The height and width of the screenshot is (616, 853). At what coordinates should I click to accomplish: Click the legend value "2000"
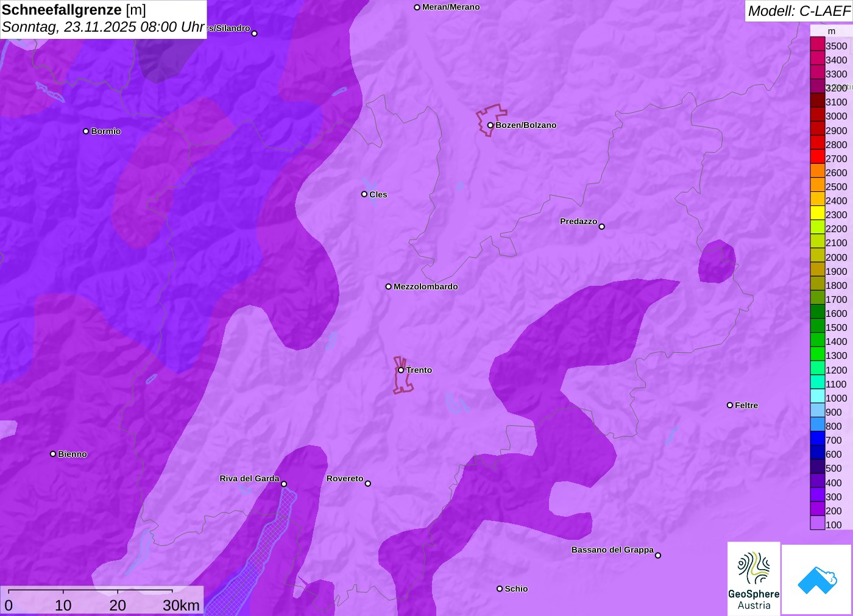[836, 257]
